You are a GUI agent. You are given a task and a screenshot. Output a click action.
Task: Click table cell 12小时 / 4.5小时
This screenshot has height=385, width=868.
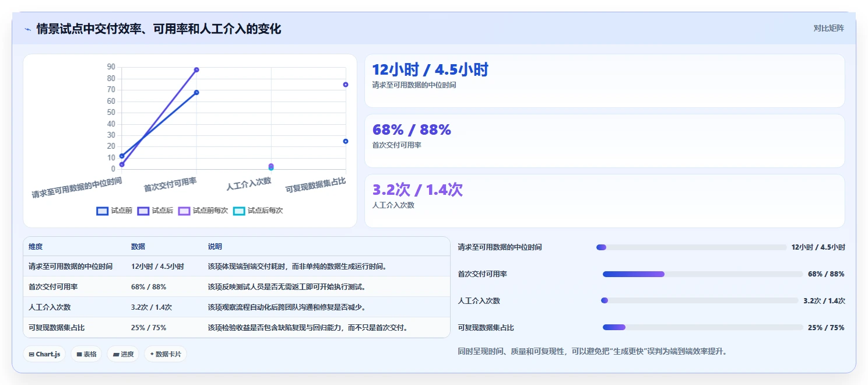coord(157,266)
